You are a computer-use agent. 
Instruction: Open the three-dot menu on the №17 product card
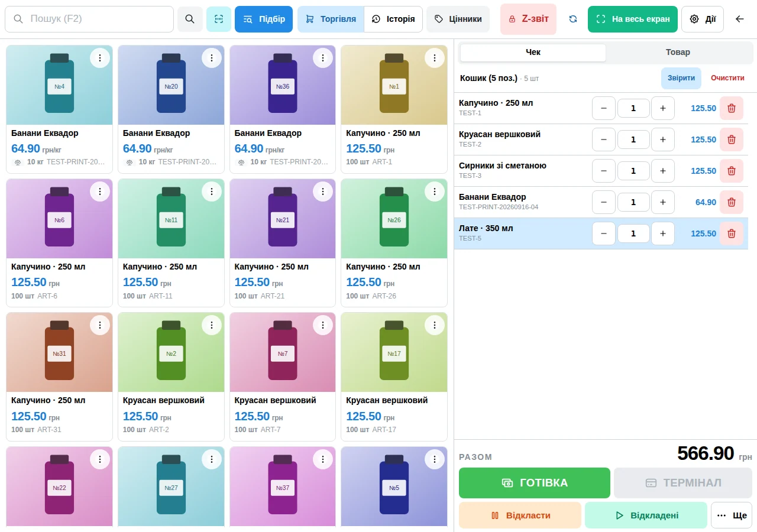[435, 325]
